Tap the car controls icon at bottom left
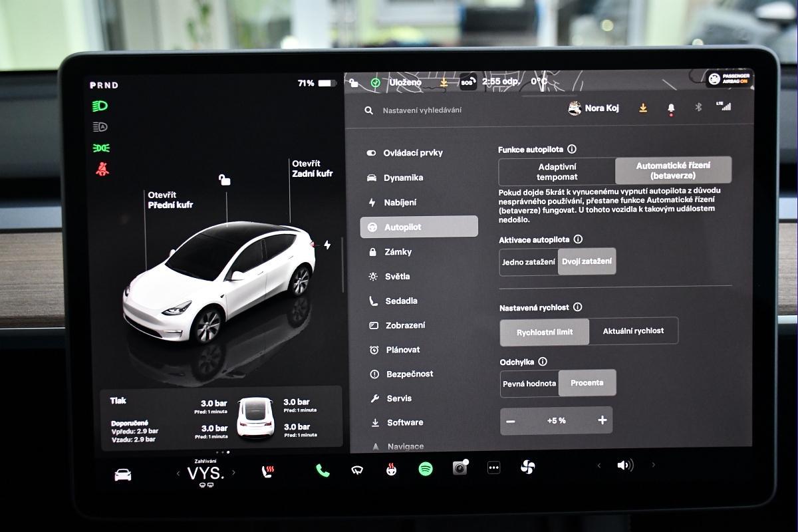 click(123, 475)
